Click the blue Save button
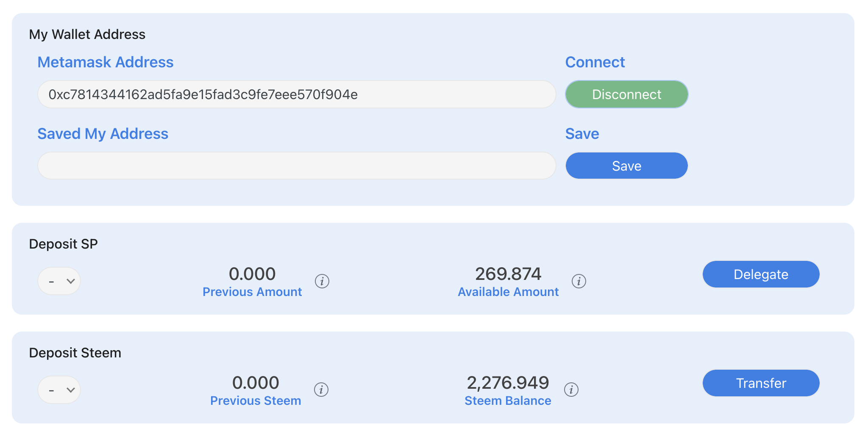 coord(626,166)
